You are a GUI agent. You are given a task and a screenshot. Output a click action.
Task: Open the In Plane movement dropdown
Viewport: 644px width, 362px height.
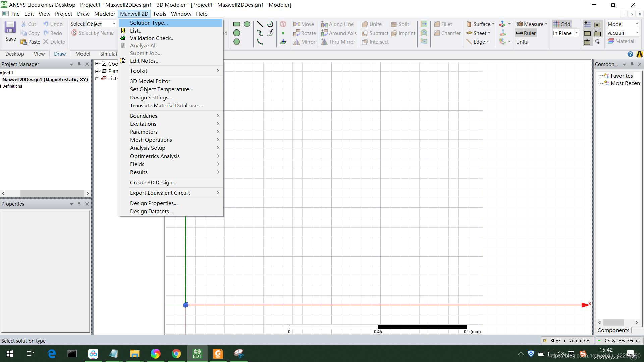[576, 33]
